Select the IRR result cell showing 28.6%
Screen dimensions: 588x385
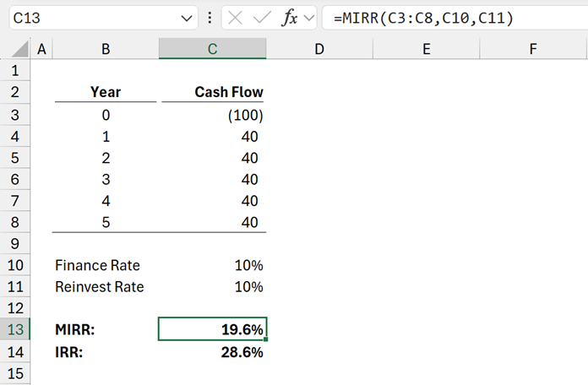coord(212,351)
